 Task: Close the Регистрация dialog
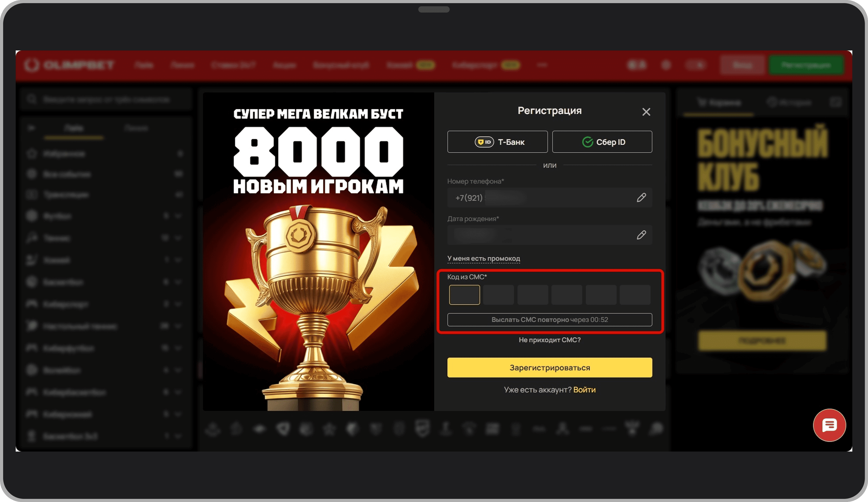646,112
